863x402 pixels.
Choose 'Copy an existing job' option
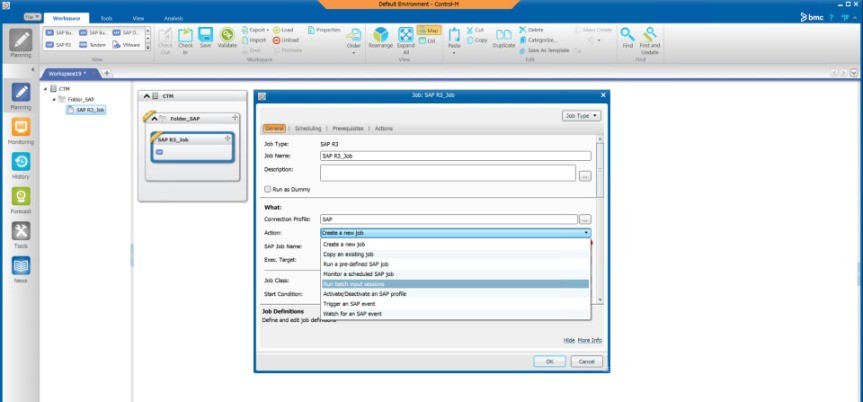click(455, 254)
